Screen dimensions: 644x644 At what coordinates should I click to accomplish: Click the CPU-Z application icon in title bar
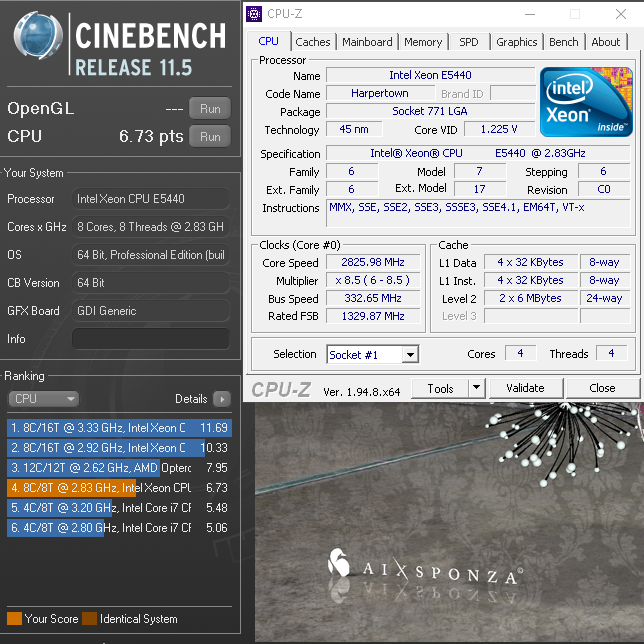pyautogui.click(x=253, y=14)
